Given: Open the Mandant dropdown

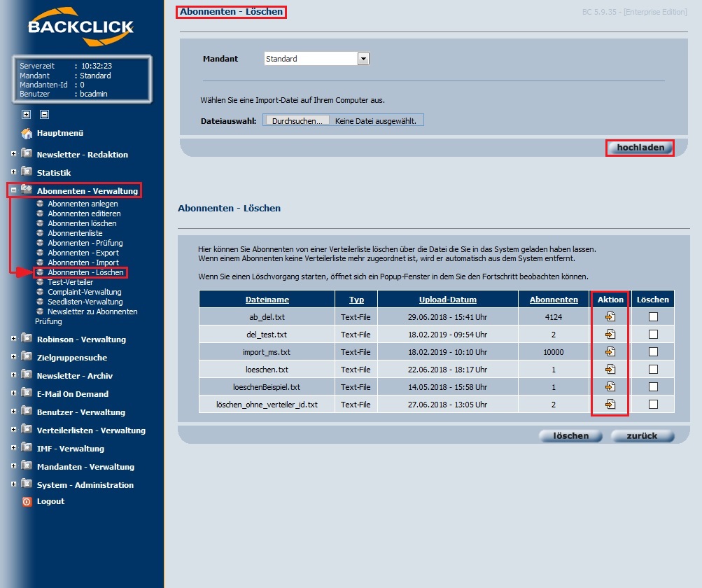Looking at the screenshot, I should pyautogui.click(x=363, y=59).
